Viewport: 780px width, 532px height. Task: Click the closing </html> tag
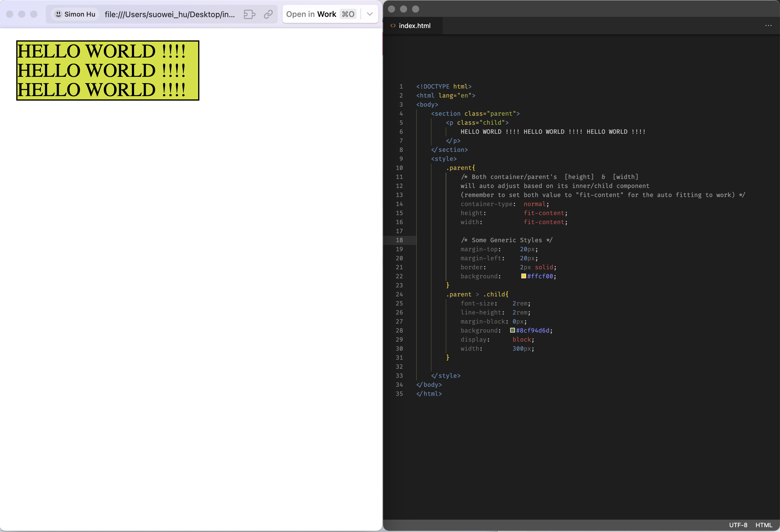[429, 394]
